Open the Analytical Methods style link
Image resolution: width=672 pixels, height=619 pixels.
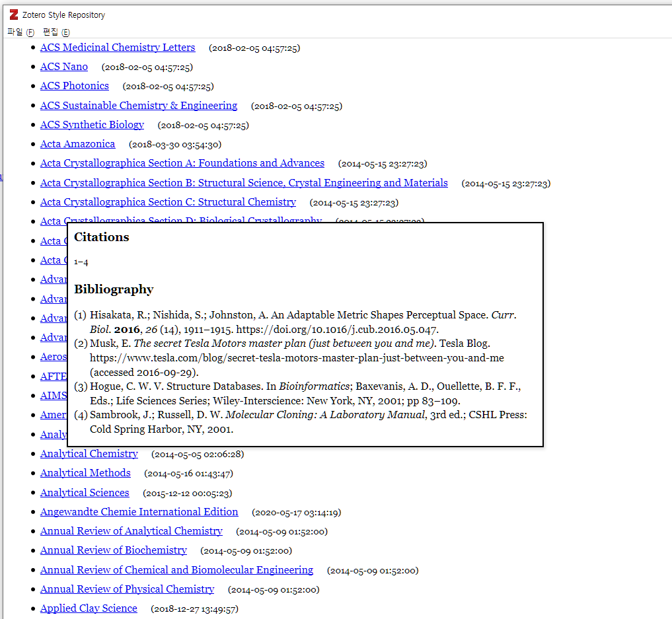(x=85, y=473)
